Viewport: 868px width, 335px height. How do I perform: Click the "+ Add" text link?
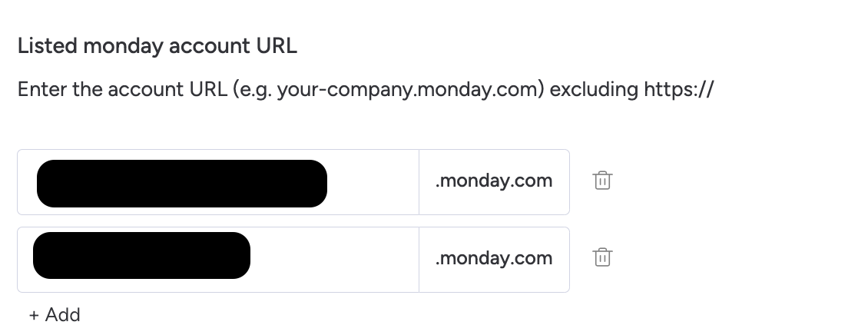[55, 314]
